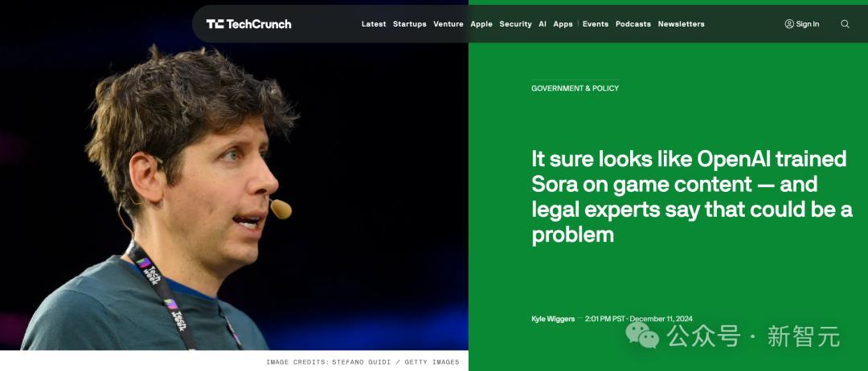Open the Venture nav link
This screenshot has width=868, height=371.
pos(448,24)
